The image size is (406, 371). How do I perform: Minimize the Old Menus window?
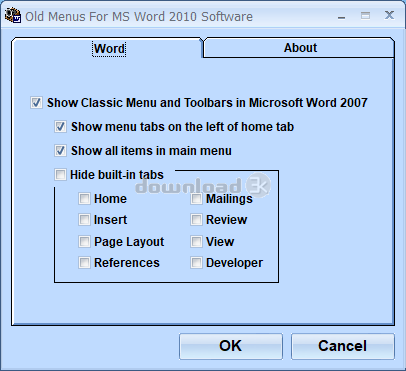(x=341, y=16)
